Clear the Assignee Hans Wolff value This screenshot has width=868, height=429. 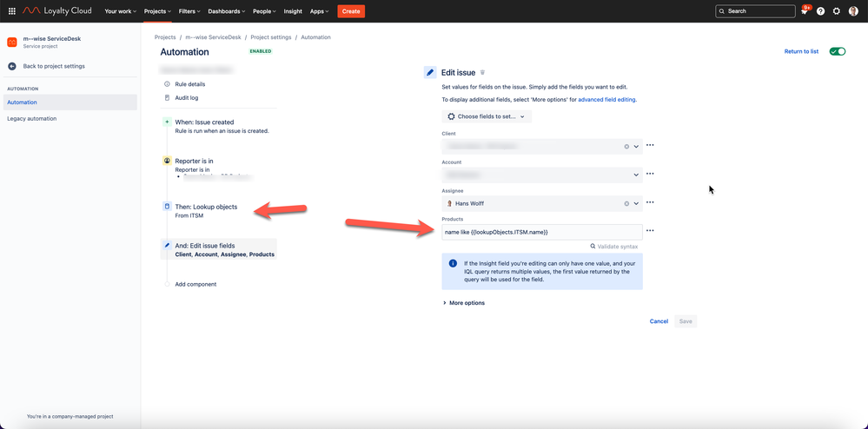626,203
